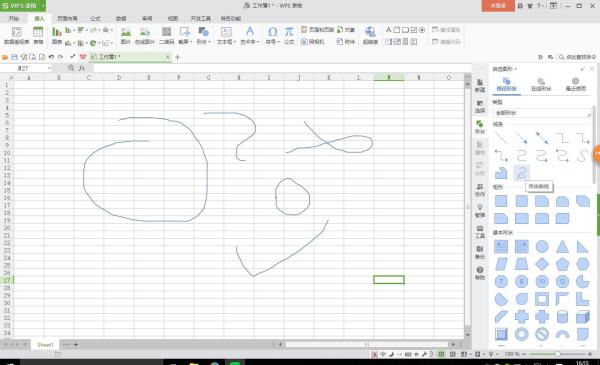The height and width of the screenshot is (365, 600).
Task: Select the oval basic shape
Action: click(x=542, y=246)
